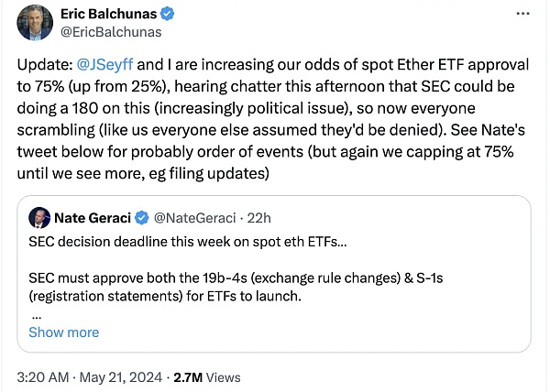Open the @NateGeraci handle link
This screenshot has height=392, width=550.
point(191,218)
